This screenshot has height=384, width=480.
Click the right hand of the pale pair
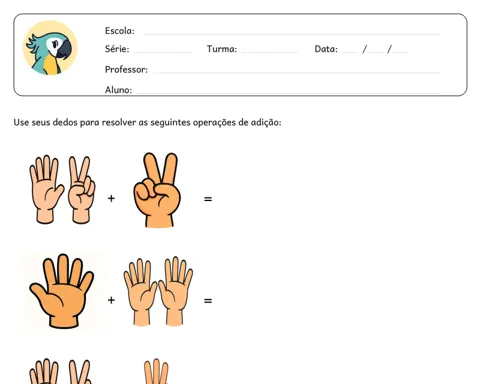[x=176, y=291]
